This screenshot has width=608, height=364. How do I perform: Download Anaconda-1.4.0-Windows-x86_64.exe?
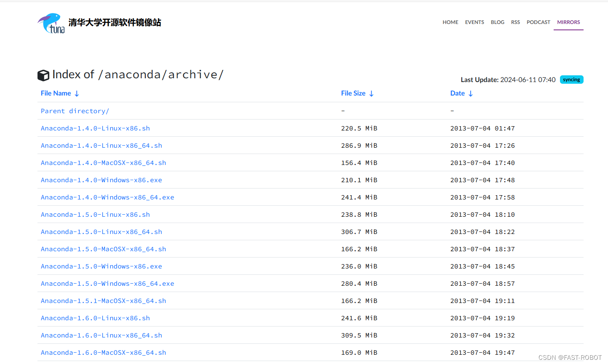tap(107, 197)
